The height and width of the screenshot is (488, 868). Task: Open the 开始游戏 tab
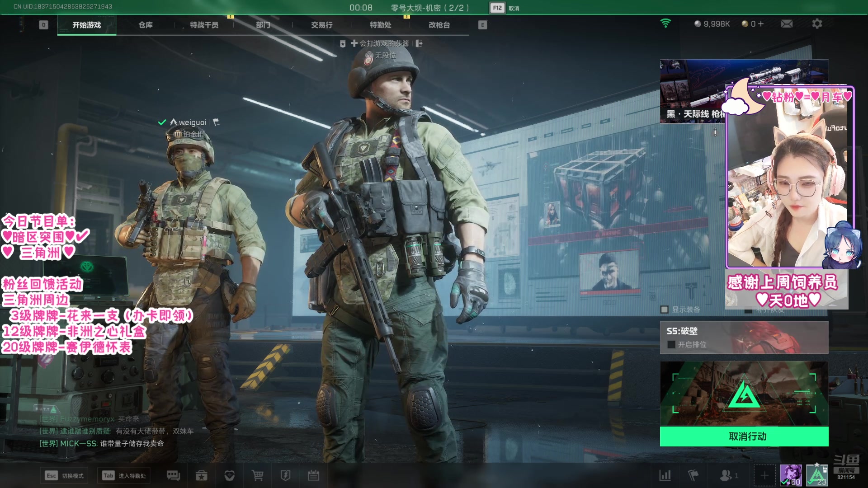[87, 25]
